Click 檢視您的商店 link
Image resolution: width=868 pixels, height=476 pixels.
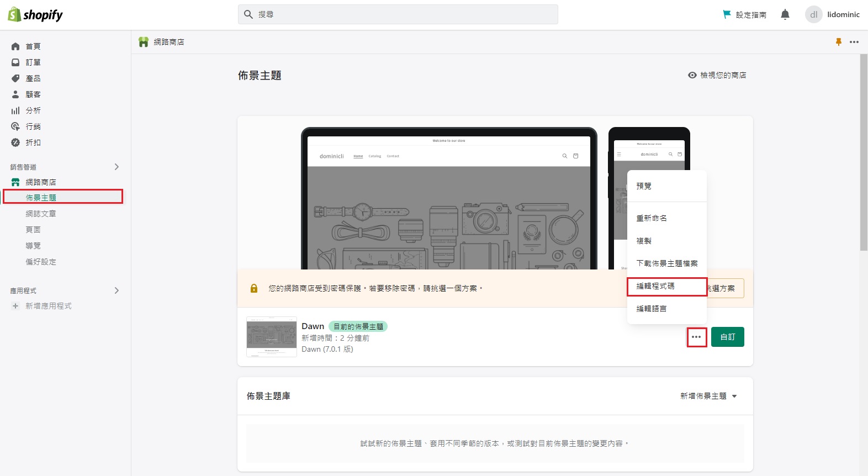pos(717,75)
